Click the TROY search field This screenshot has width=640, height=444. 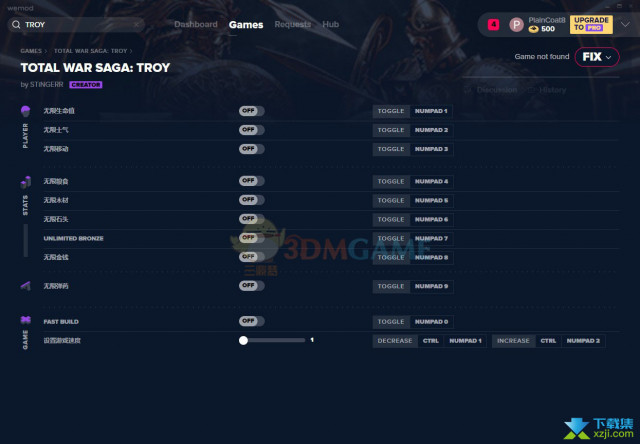(x=76, y=25)
